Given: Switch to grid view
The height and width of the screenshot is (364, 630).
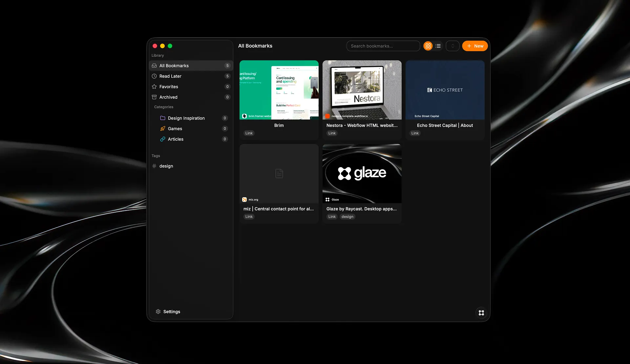Looking at the screenshot, I should pyautogui.click(x=428, y=46).
